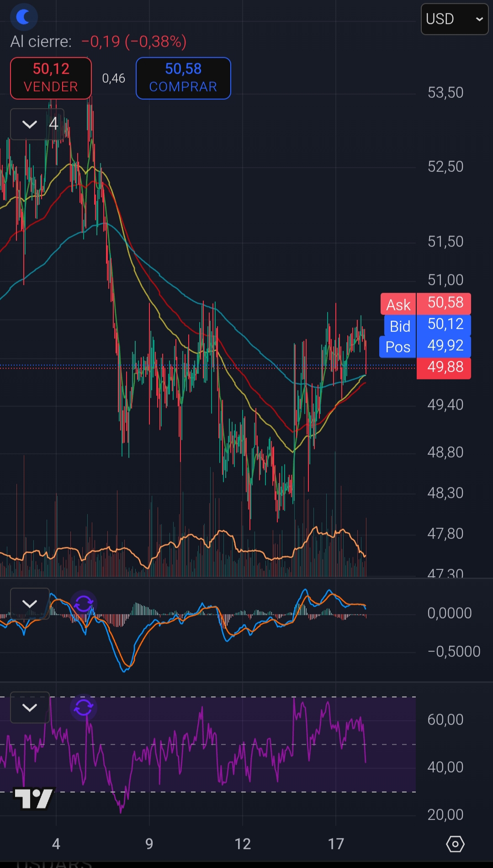Open the USD currency dropdown

click(x=454, y=19)
